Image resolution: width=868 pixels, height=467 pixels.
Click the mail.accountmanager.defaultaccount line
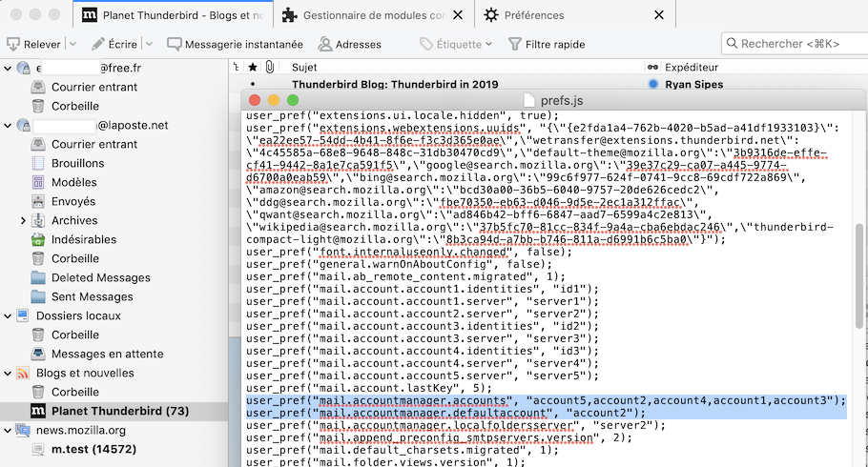coord(445,413)
